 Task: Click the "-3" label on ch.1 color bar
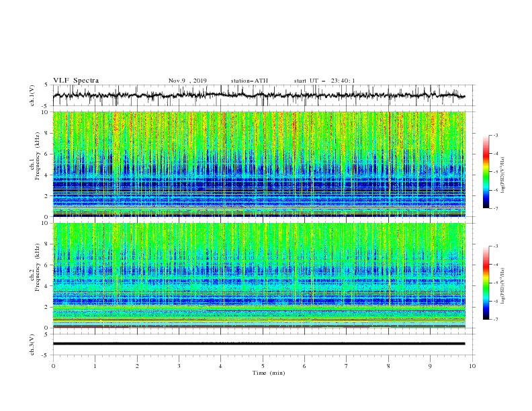(496, 135)
